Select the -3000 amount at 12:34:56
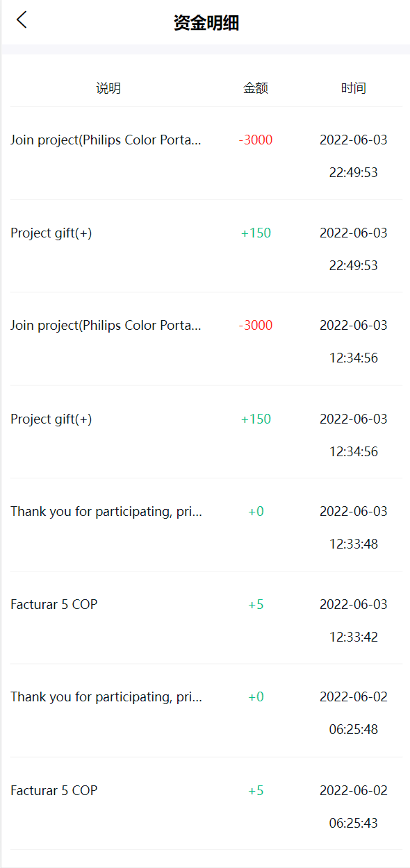This screenshot has width=410, height=868. [256, 326]
